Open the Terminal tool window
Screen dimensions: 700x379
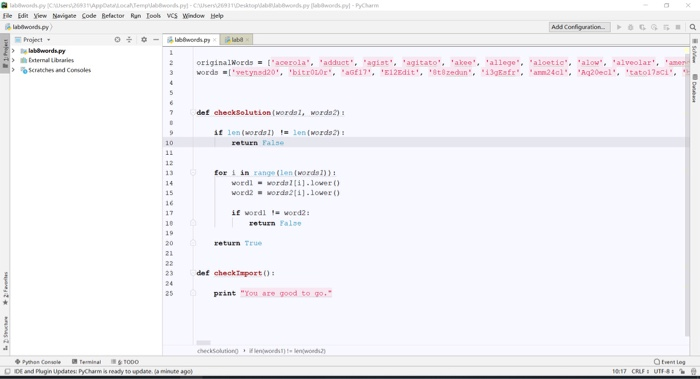[x=87, y=362]
